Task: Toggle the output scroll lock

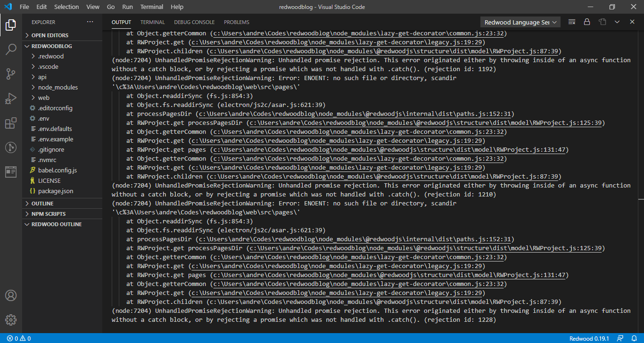Action: tap(587, 22)
